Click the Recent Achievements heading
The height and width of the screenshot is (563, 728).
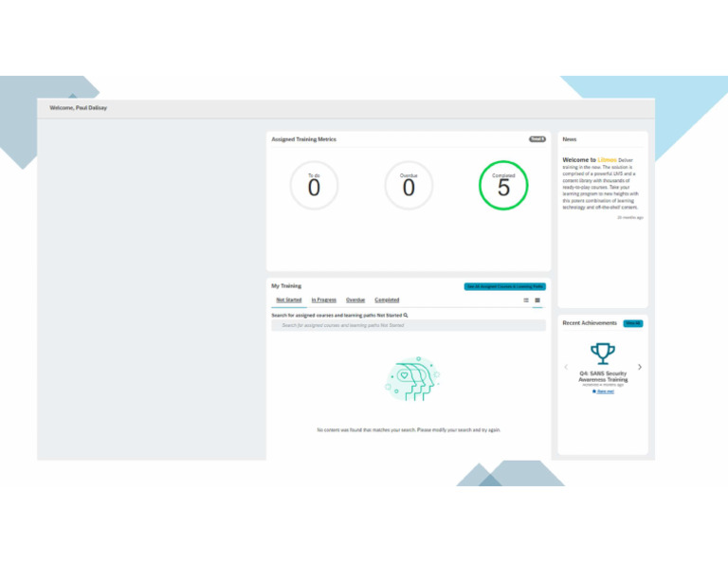click(590, 323)
